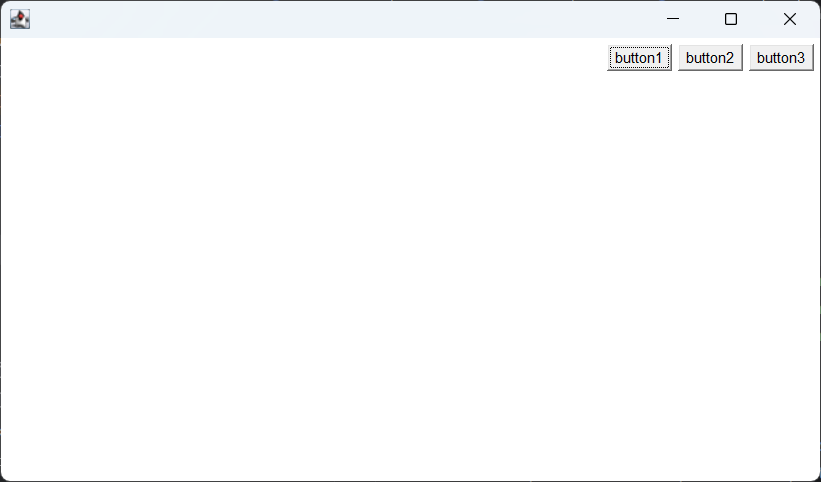This screenshot has height=482, width=821.
Task: Open the Java window icon menu
Action: coord(20,19)
